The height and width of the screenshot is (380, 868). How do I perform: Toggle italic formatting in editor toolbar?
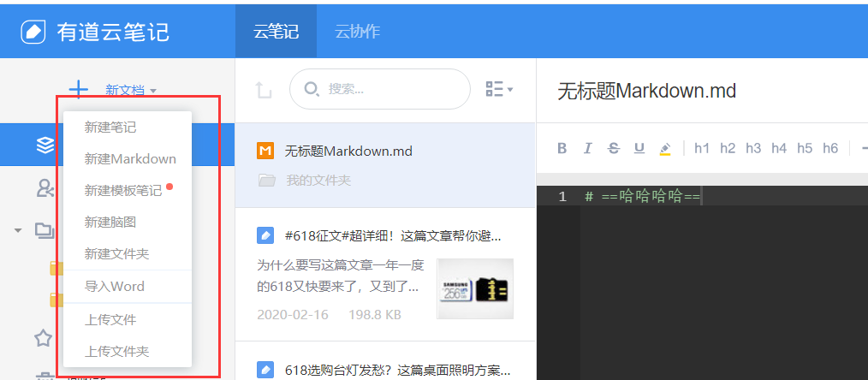coord(588,148)
